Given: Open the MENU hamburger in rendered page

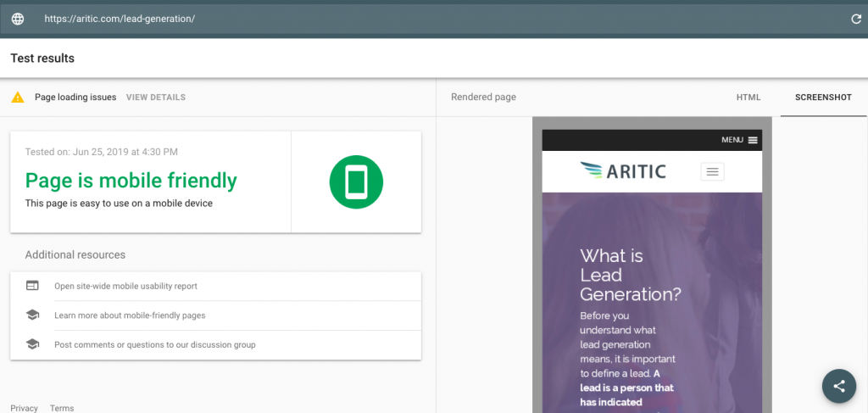Looking at the screenshot, I should [753, 140].
